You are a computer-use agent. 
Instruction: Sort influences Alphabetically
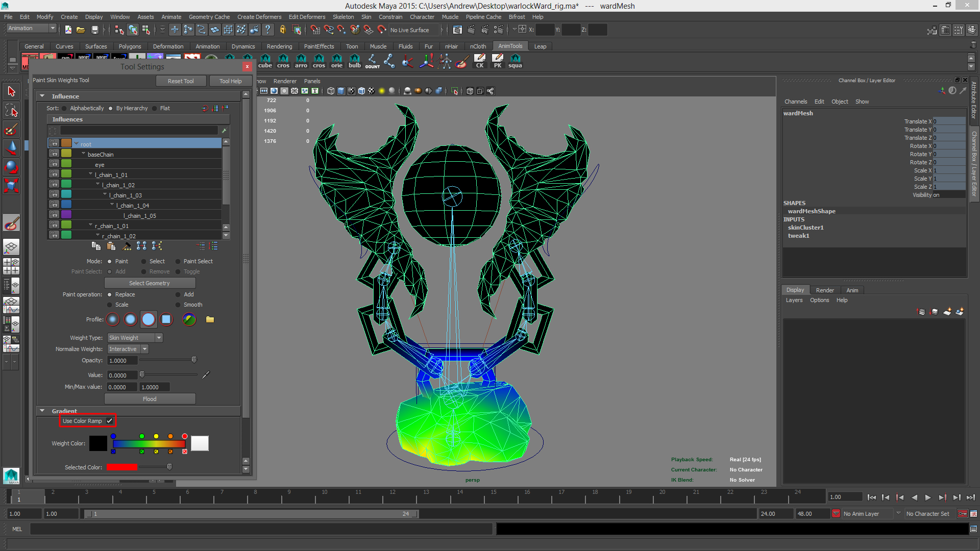tap(64, 108)
